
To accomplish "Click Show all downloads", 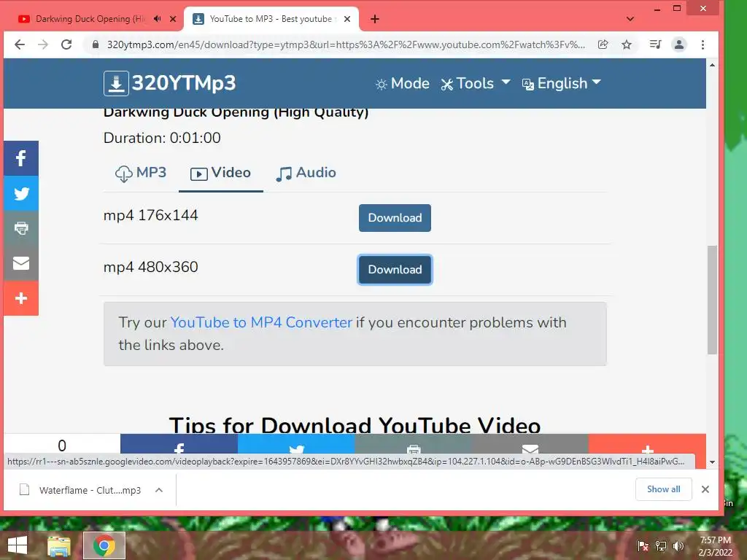I will point(663,489).
